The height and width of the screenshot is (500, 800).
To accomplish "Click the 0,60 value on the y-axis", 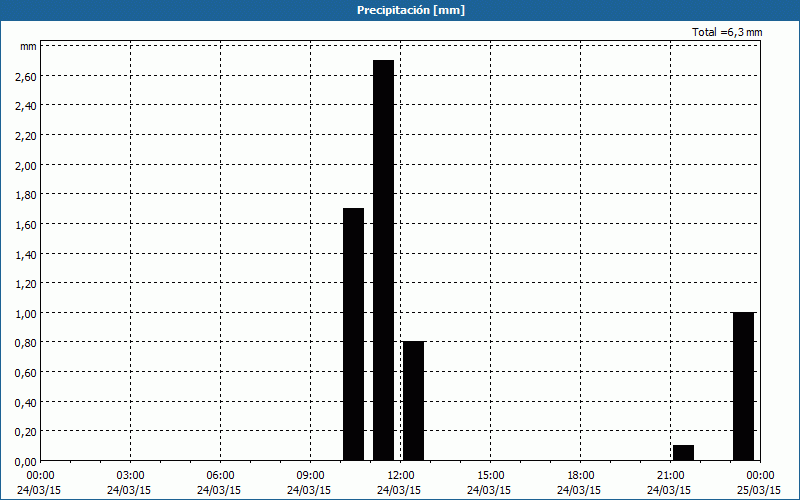I will (x=26, y=372).
